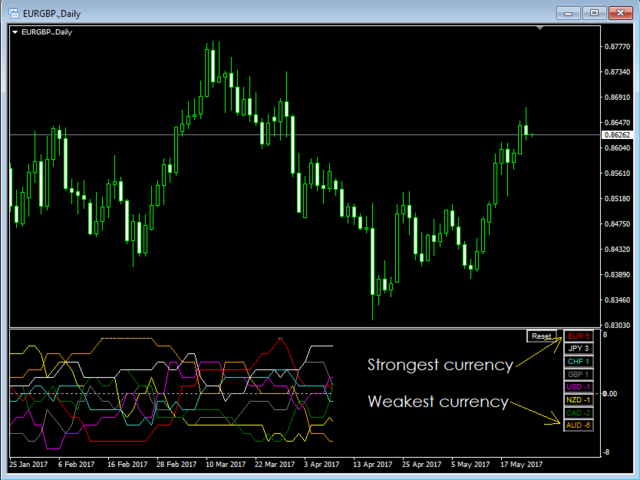Toggle the JPY 3 currency button

coord(578,349)
